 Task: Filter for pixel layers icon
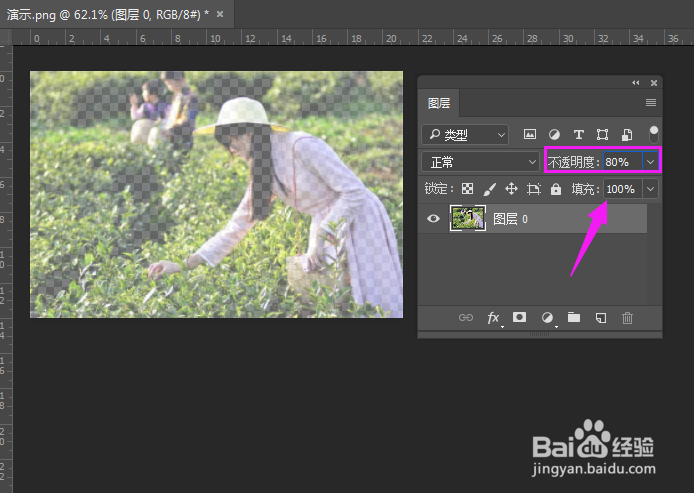point(530,134)
